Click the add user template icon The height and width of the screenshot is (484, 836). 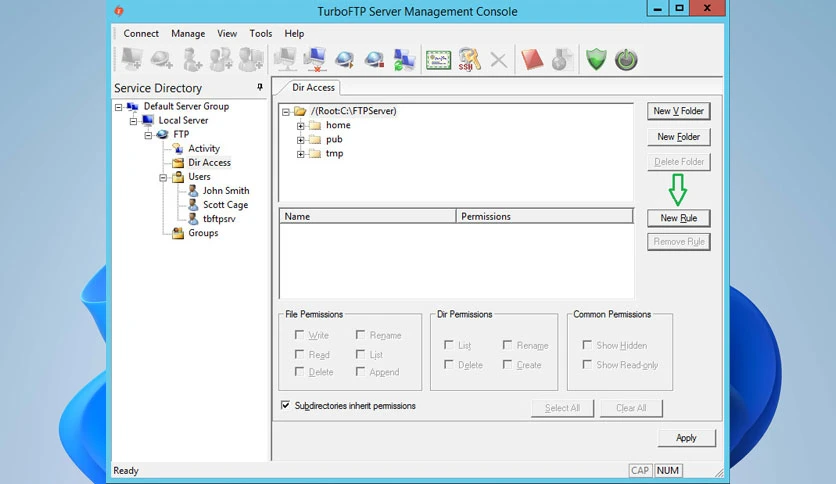[251, 59]
